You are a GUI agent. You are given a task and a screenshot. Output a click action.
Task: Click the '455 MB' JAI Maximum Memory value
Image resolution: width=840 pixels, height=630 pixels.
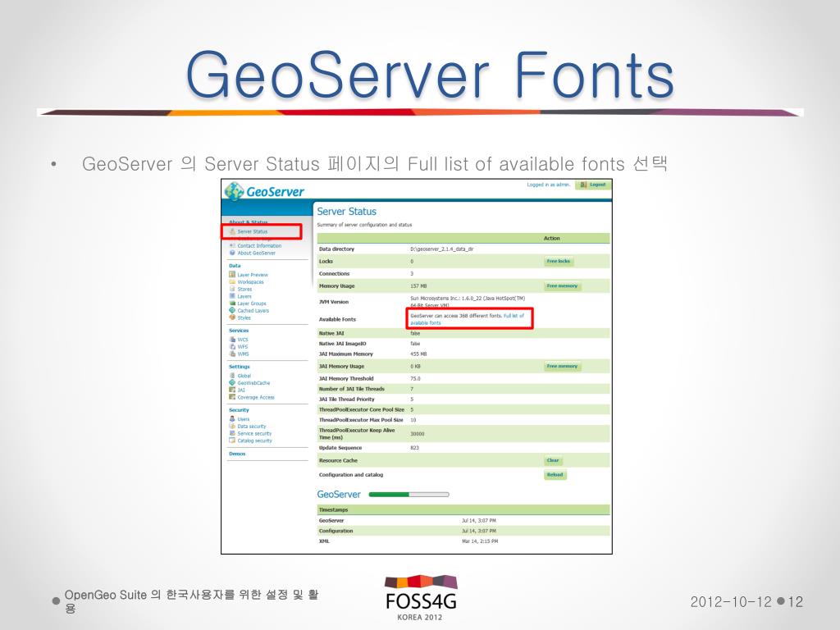(418, 354)
